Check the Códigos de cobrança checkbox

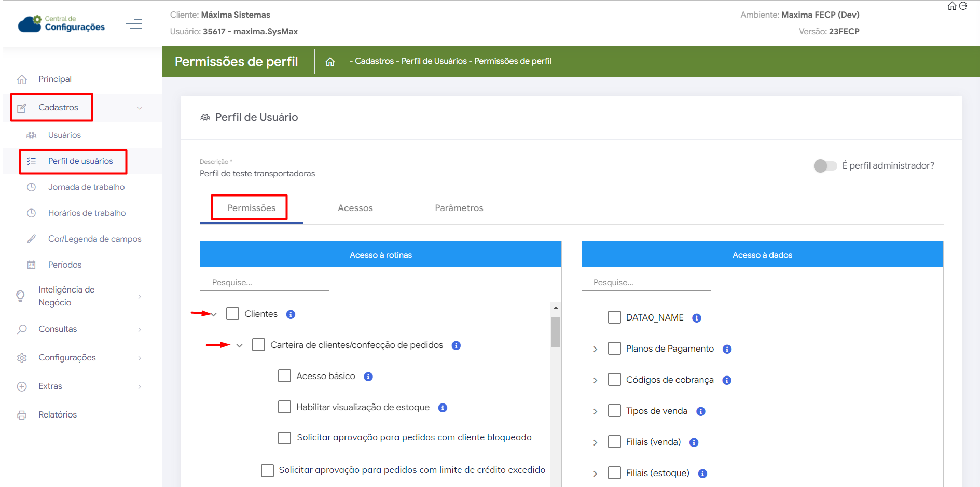click(614, 380)
